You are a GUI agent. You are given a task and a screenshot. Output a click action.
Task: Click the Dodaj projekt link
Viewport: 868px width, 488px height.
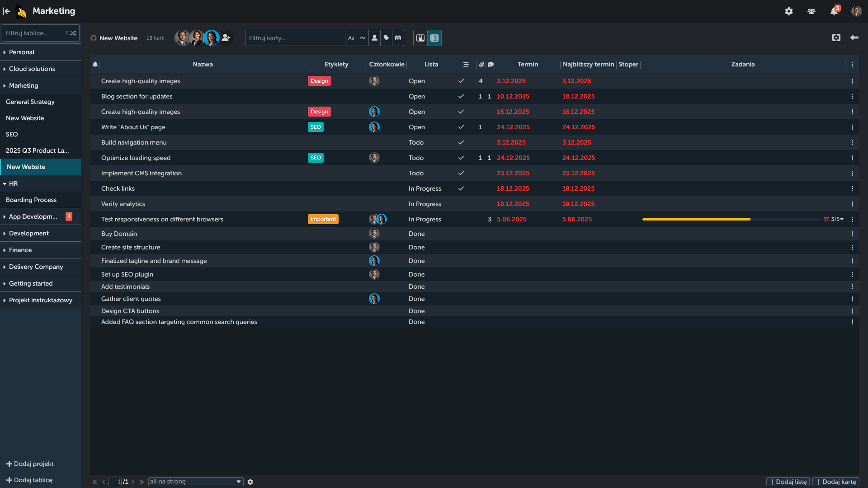[x=29, y=464]
